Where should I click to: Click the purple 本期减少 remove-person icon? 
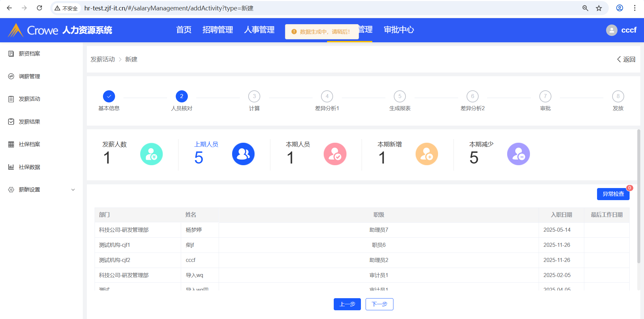pos(518,154)
